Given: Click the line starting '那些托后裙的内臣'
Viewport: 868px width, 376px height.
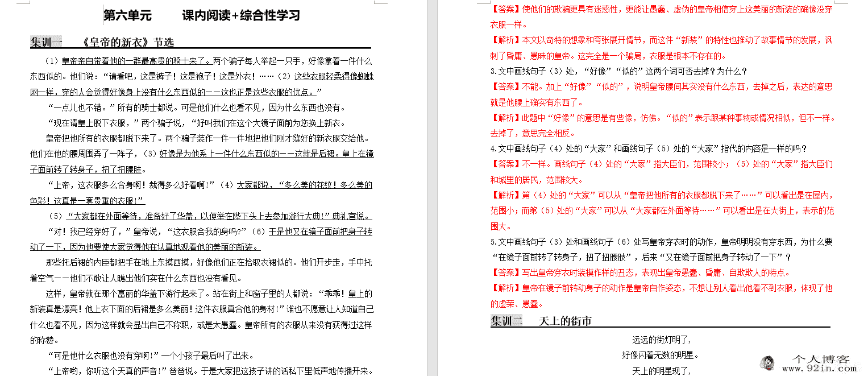Looking at the screenshot, I should point(209,263).
